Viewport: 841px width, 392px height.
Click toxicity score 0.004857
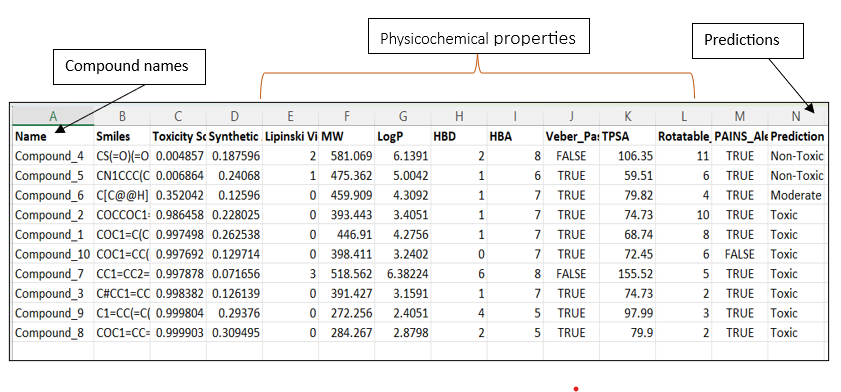pyautogui.click(x=178, y=156)
